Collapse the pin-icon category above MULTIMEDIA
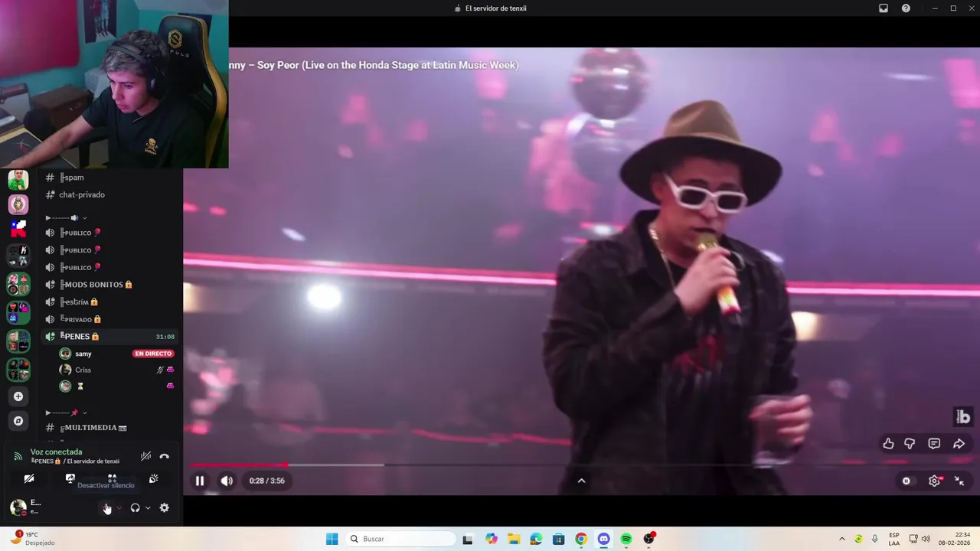 (x=66, y=412)
